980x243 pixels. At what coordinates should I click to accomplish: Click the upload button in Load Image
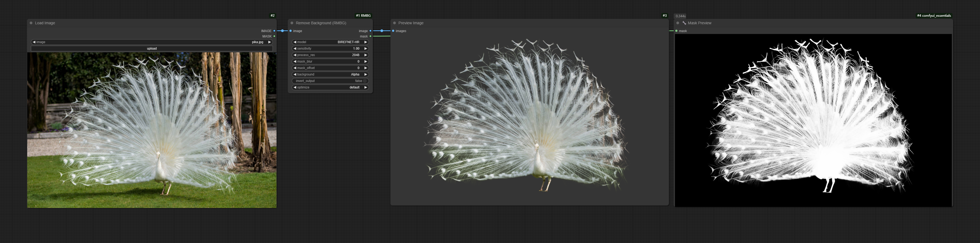[x=152, y=49]
